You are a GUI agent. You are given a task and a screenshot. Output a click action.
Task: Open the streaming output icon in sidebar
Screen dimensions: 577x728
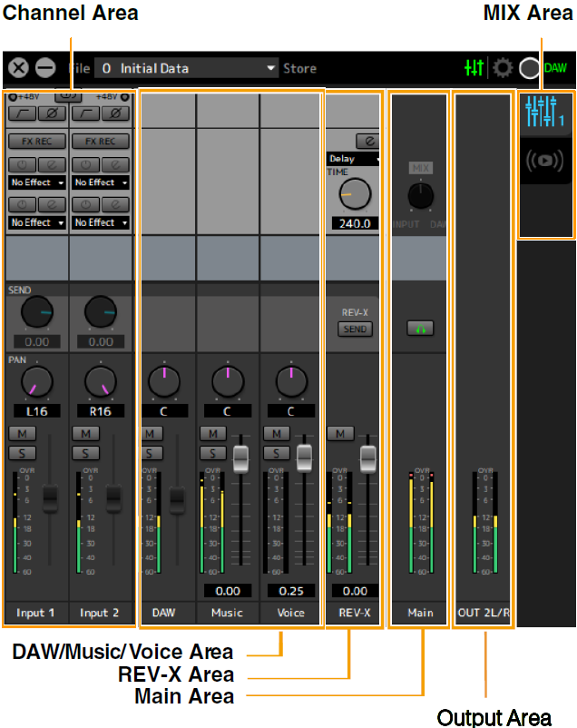[x=544, y=161]
